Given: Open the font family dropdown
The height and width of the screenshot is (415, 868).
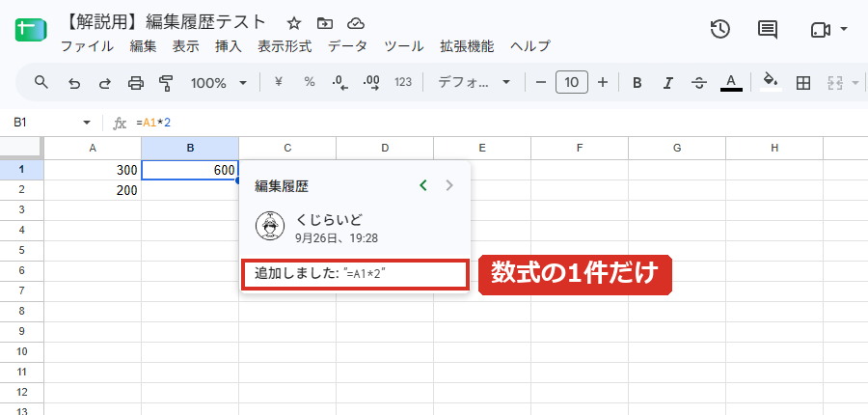Looking at the screenshot, I should 474,83.
